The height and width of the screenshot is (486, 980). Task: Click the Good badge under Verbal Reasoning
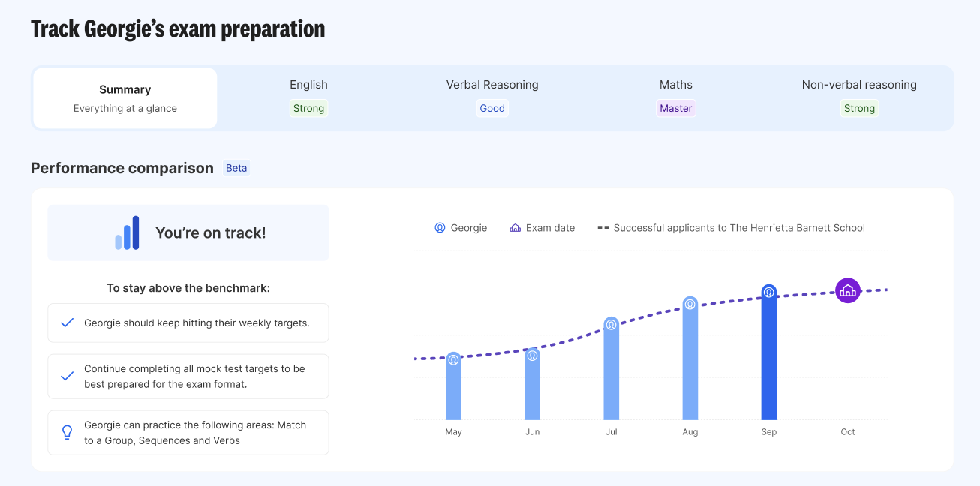coord(492,108)
